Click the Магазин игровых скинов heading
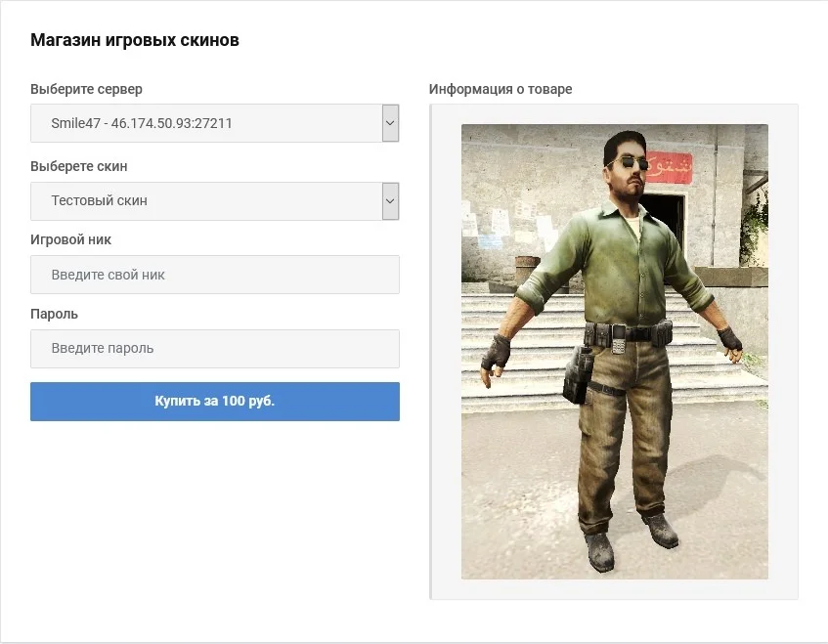This screenshot has height=644, width=828. [135, 40]
